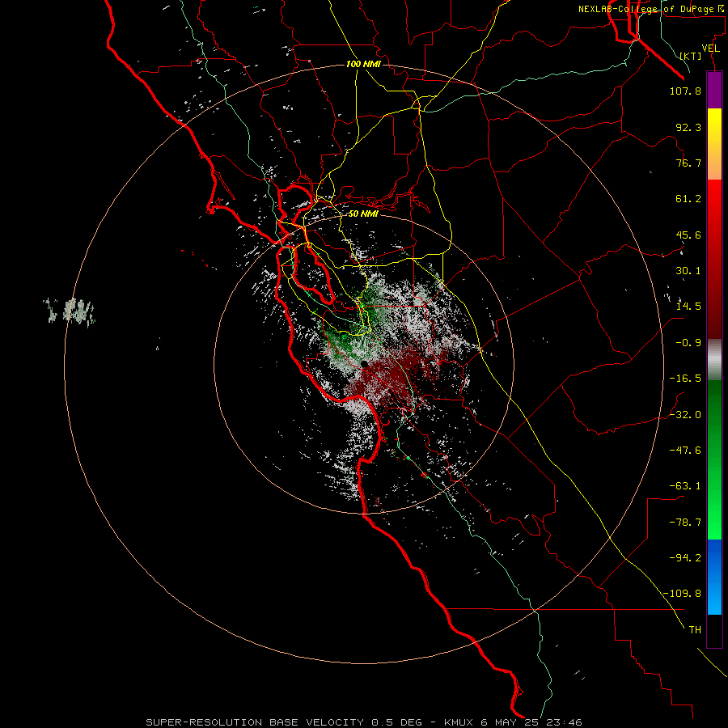Screen dimensions: 728x728
Task: Click the -0.9 scale value
Action: [688, 343]
